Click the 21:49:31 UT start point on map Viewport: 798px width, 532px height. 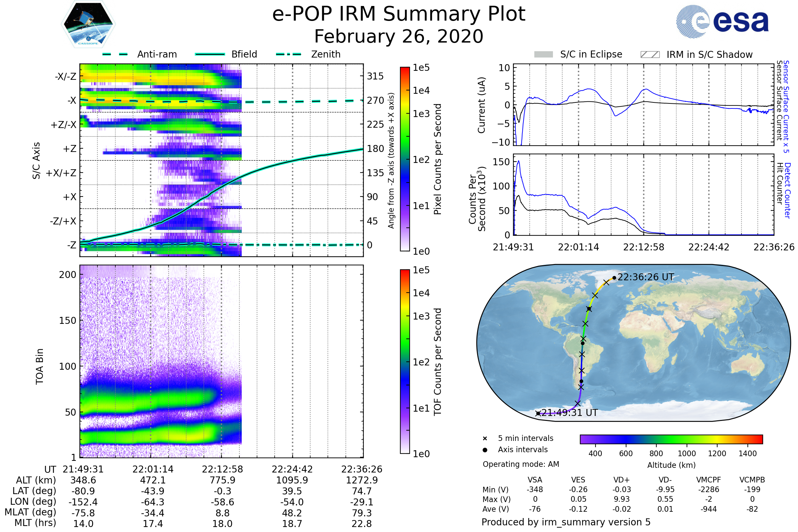538,413
